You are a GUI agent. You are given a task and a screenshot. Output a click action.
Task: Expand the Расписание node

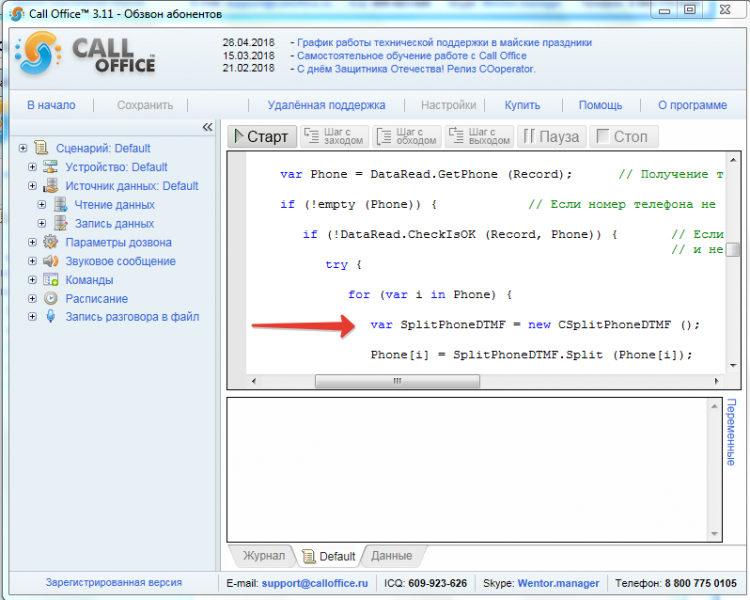[32, 298]
